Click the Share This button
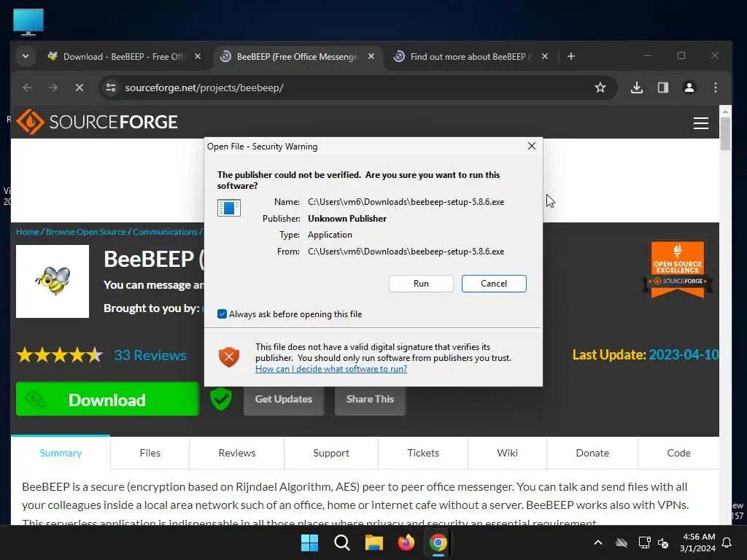 [370, 399]
